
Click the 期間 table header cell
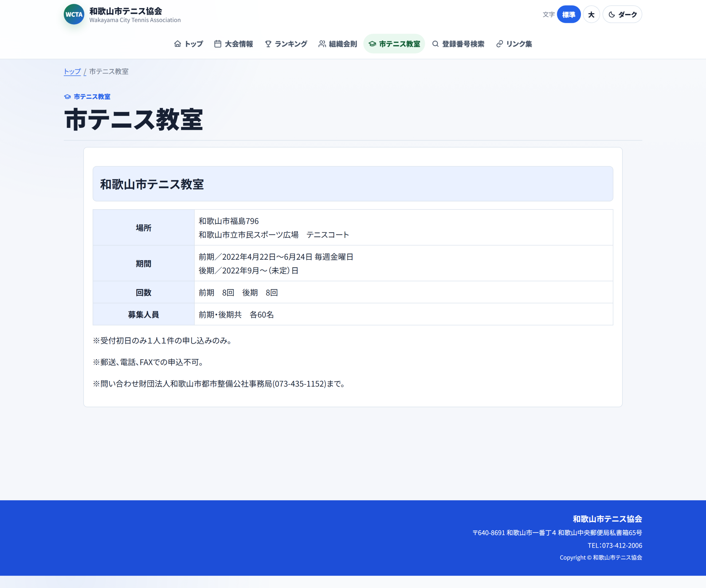click(144, 264)
